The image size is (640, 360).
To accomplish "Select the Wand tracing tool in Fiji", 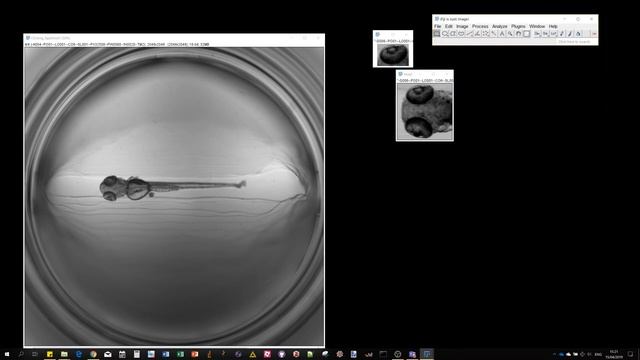I will coord(493,34).
